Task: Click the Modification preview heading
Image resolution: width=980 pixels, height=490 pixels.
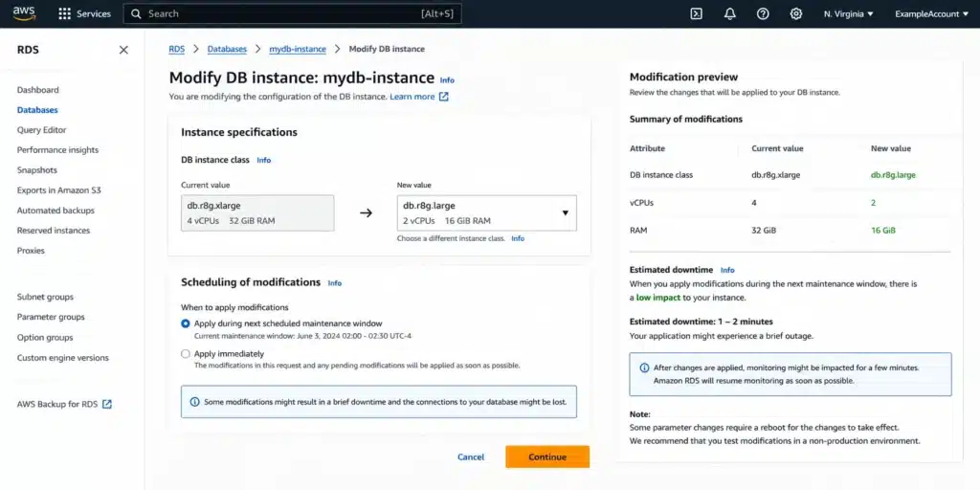Action: (683, 78)
